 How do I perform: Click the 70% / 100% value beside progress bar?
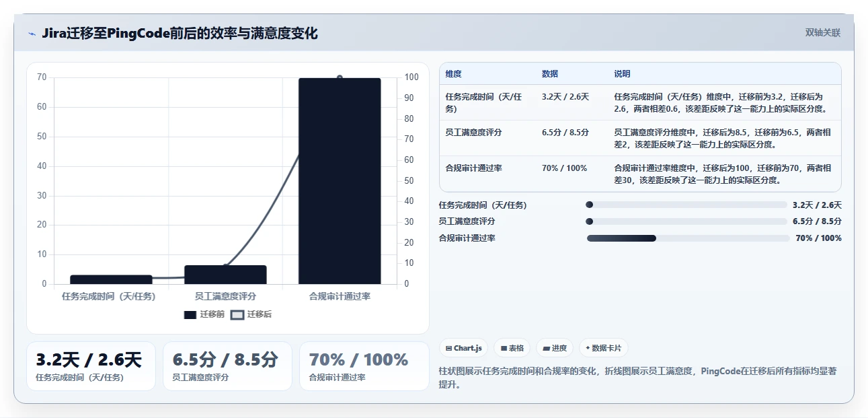tap(818, 238)
